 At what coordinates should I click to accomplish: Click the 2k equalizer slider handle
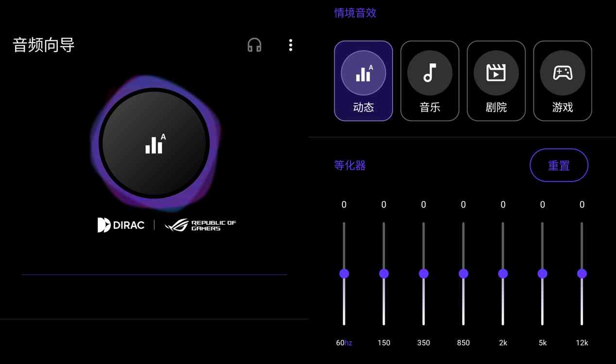[x=503, y=274]
